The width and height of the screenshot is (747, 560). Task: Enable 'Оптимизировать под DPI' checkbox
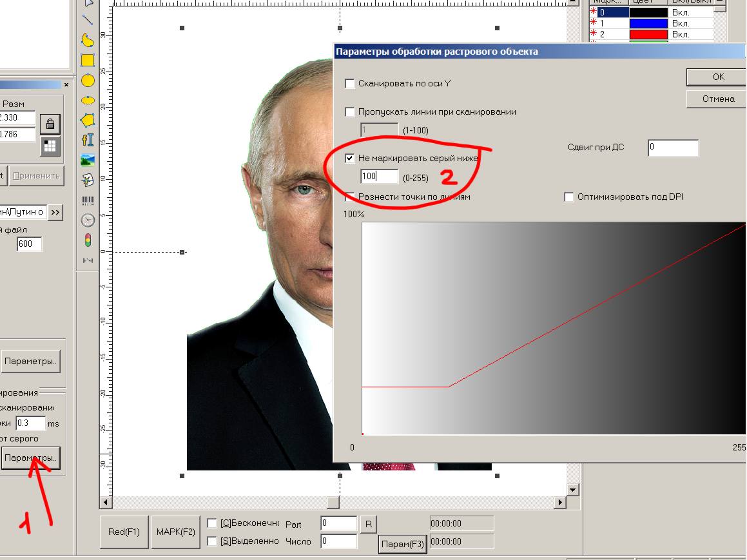click(568, 197)
